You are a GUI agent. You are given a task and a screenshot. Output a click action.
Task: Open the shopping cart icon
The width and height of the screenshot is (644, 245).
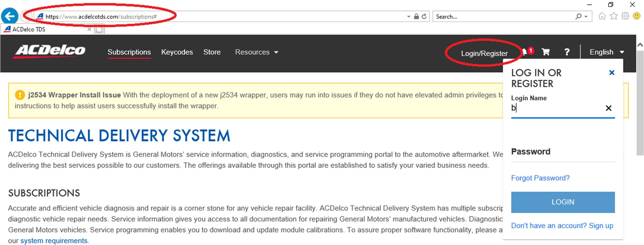pos(546,52)
